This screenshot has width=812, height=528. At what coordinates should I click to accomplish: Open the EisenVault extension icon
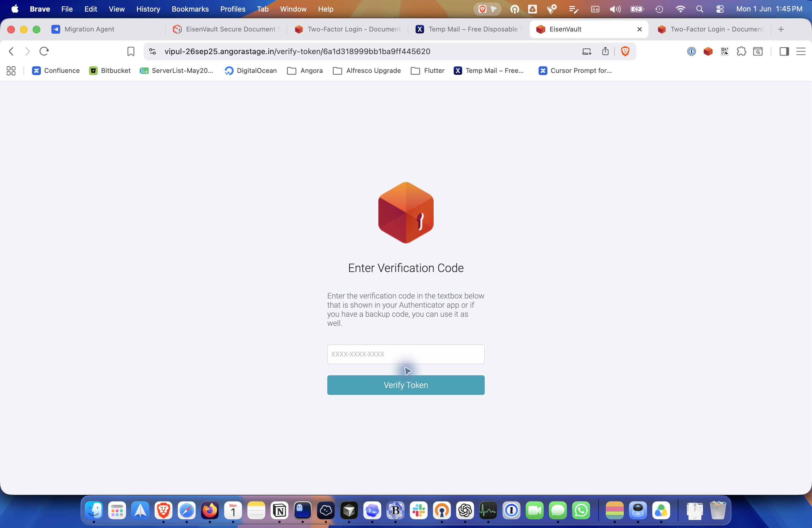(x=708, y=52)
